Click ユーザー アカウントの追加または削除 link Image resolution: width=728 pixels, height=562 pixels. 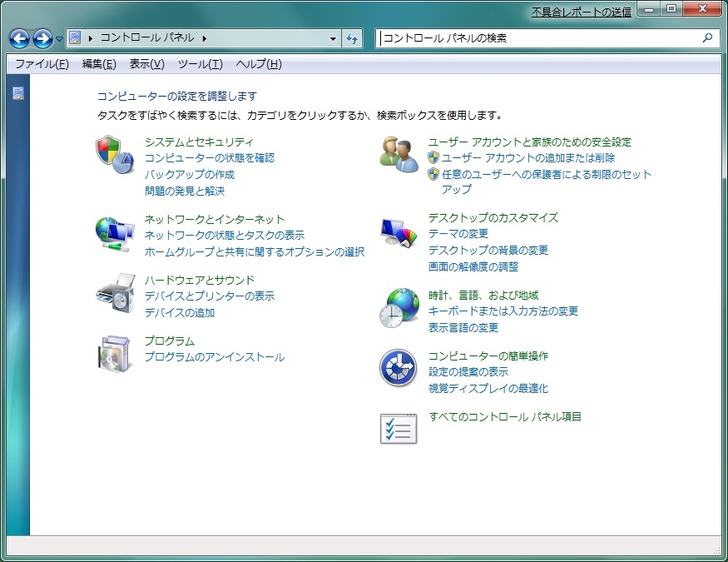click(527, 158)
